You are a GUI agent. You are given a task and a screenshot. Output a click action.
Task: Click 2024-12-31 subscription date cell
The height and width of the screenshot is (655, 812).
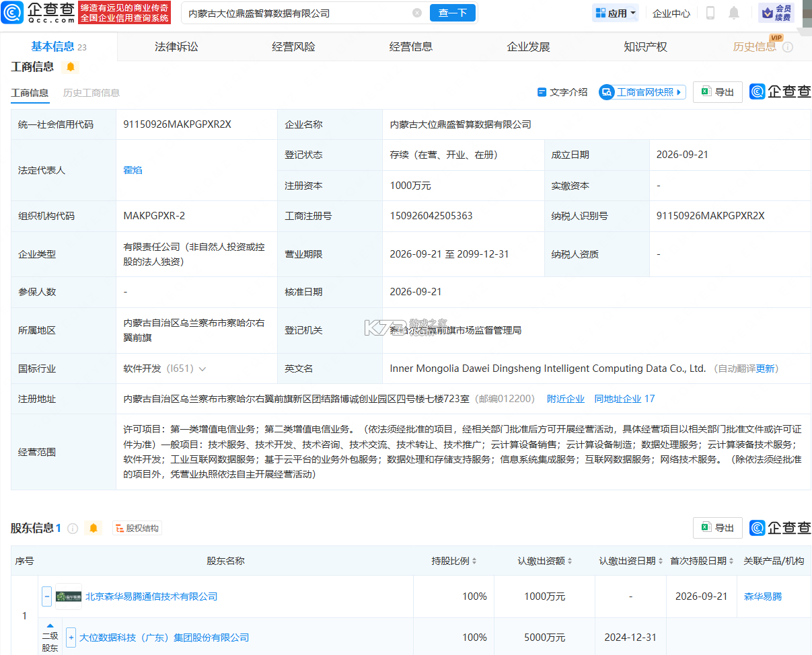pos(630,638)
